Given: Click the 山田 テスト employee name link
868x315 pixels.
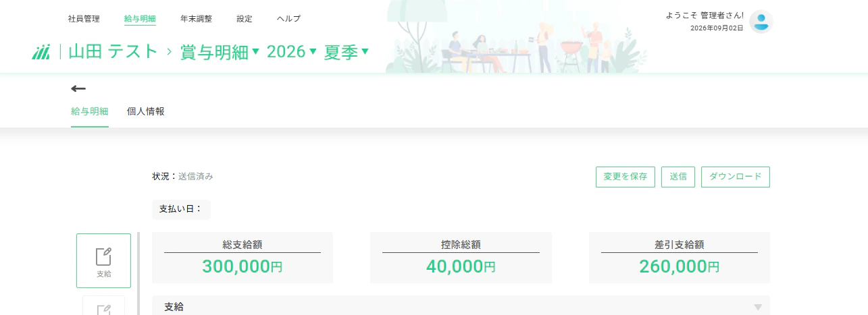Looking at the screenshot, I should click(x=113, y=52).
